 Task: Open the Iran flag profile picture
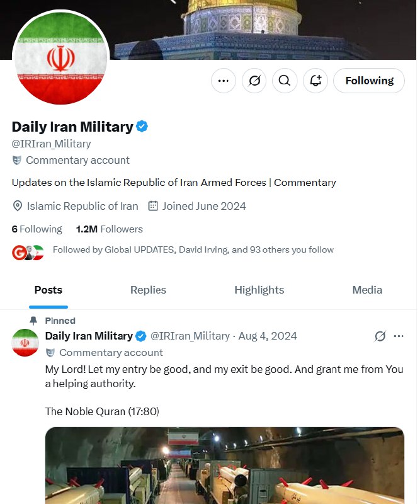(x=60, y=57)
